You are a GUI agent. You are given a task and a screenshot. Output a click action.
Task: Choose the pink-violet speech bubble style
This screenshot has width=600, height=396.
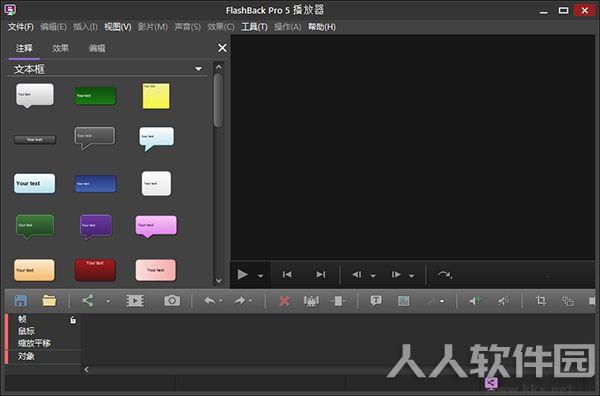point(156,226)
